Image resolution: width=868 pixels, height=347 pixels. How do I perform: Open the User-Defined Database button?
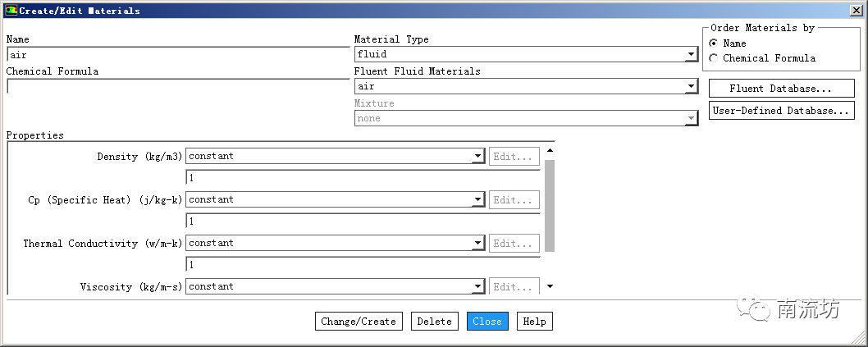point(781,111)
